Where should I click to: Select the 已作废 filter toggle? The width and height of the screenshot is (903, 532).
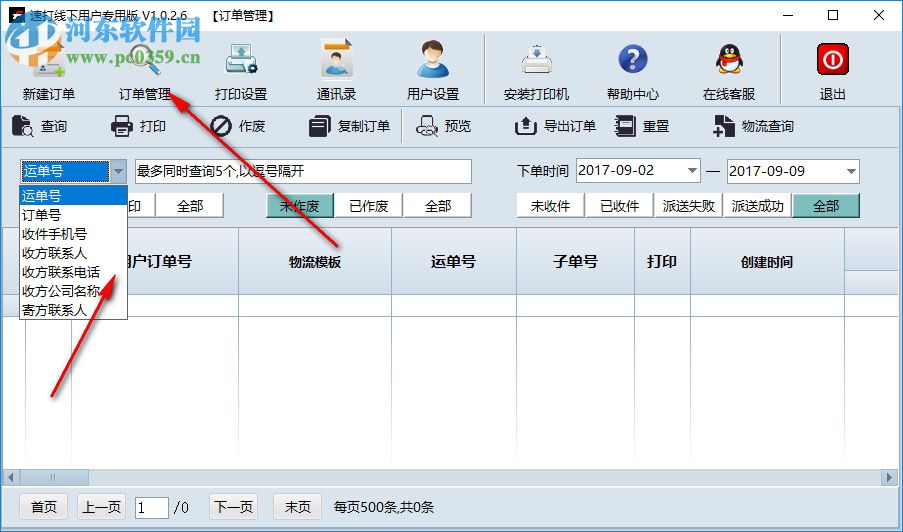[x=369, y=206]
